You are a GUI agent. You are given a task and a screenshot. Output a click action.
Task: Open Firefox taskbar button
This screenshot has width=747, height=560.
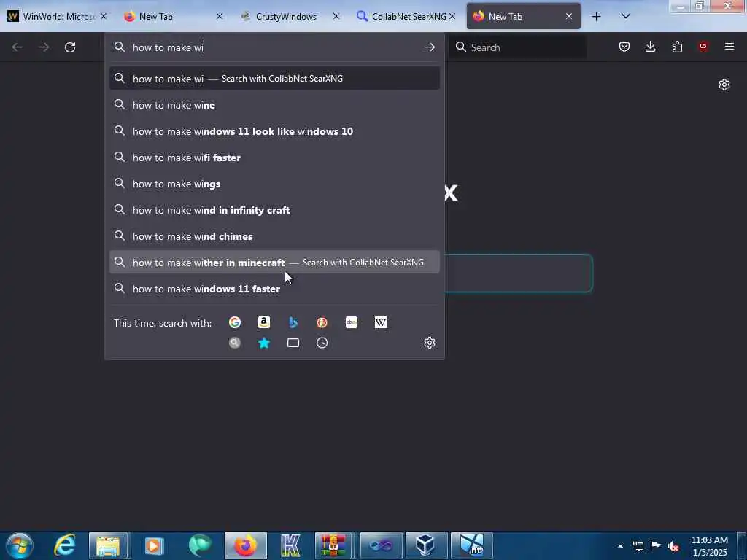pyautogui.click(x=245, y=545)
